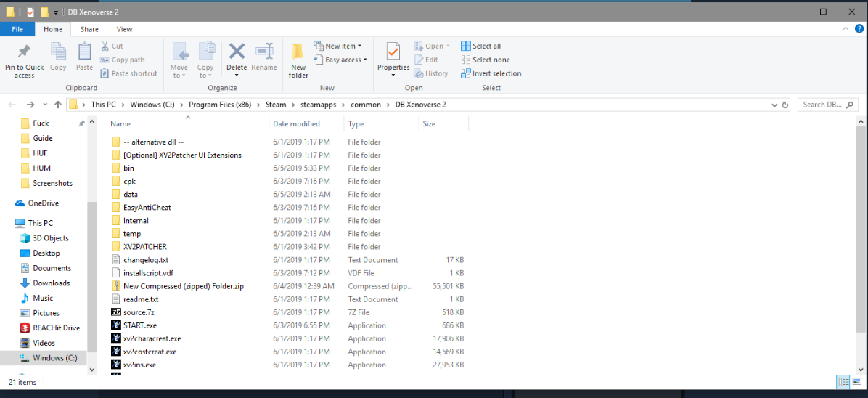Click the Search DB Xenoverse box
Image resolution: width=868 pixels, height=398 pixels.
click(828, 104)
